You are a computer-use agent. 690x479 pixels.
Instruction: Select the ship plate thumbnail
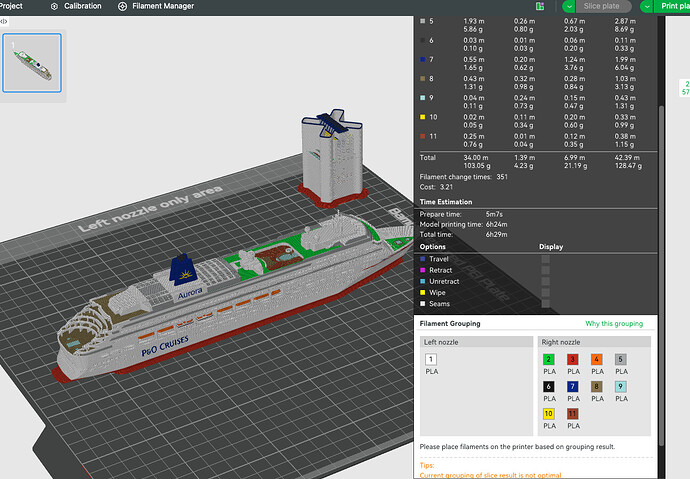point(32,63)
